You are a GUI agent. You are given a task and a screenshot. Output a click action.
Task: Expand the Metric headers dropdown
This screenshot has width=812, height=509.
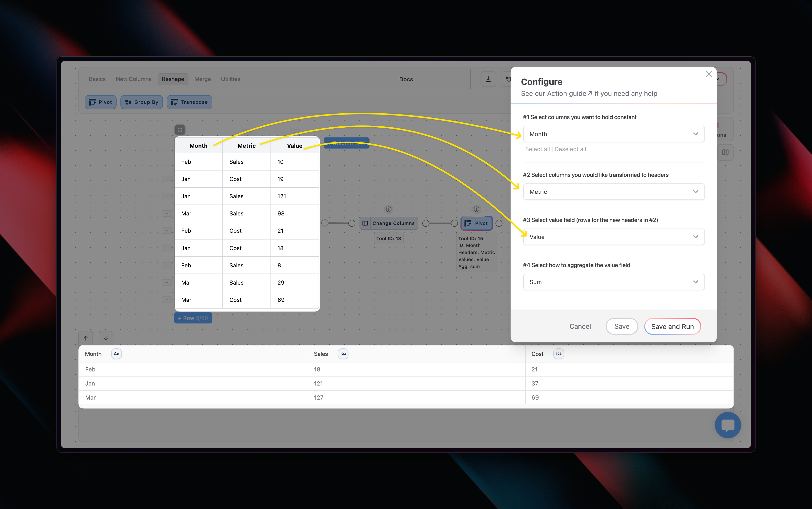tap(614, 192)
